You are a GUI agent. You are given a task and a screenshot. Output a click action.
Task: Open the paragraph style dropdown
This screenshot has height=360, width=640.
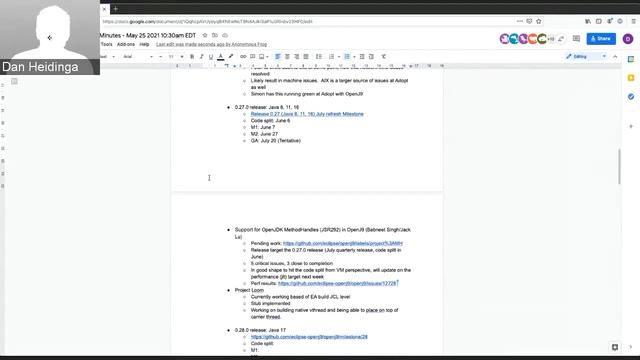(x=108, y=57)
